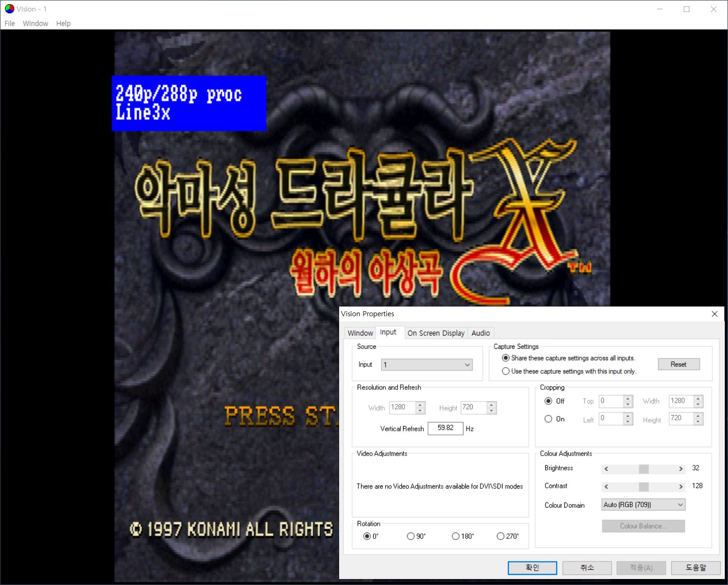
Task: Click the Vision app icon in title bar
Action: pos(9,9)
